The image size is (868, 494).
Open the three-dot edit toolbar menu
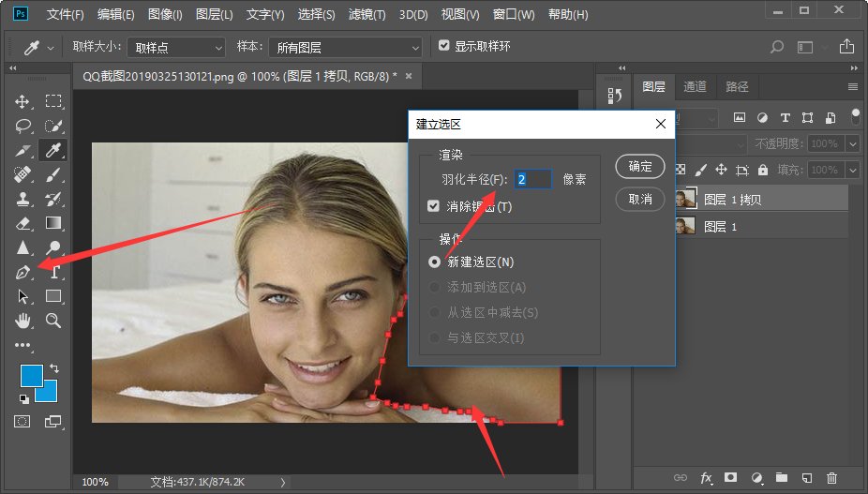(22, 345)
